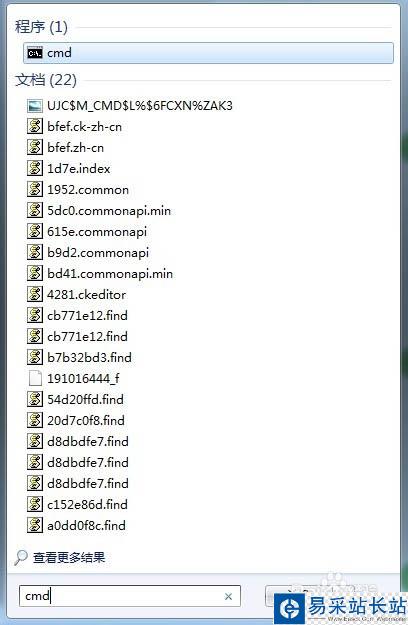408x625 pixels.
Task: Click the script icon next to 1d7e.index
Action: tap(35, 168)
